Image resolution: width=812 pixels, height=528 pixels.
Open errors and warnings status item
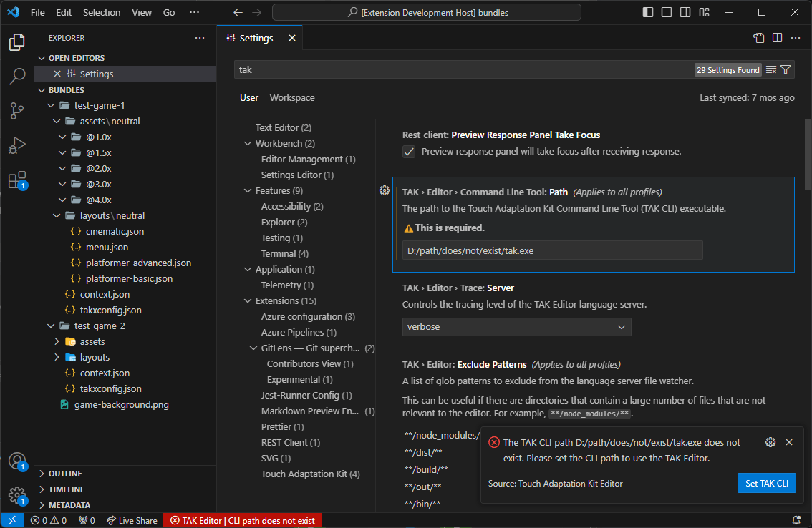coord(49,520)
